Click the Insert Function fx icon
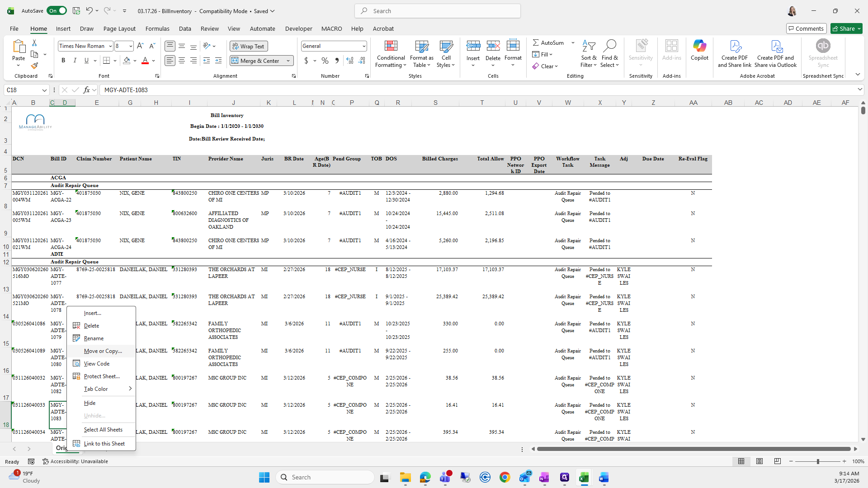 (x=86, y=90)
